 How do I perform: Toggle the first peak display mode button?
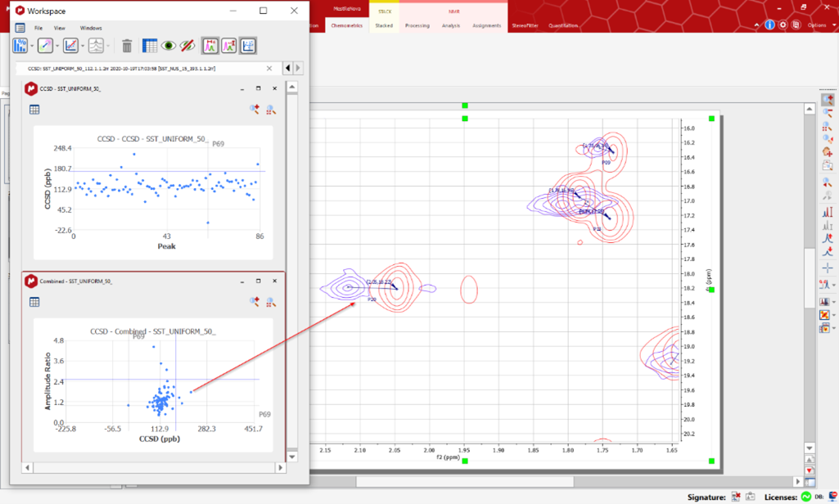(x=210, y=47)
